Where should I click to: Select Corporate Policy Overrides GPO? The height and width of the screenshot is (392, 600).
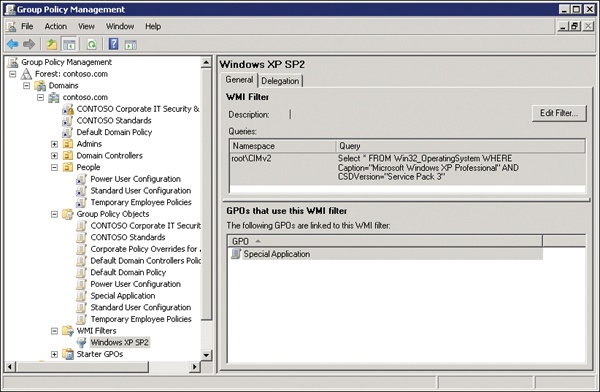click(145, 249)
